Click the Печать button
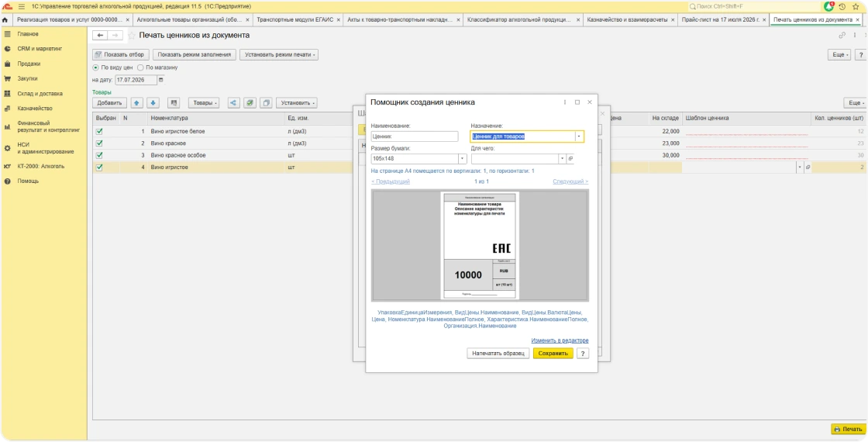 coord(848,430)
